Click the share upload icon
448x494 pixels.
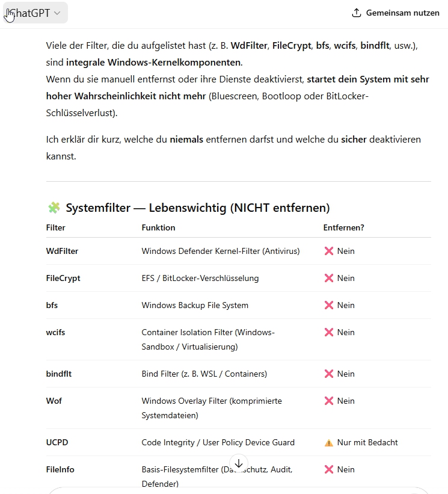357,13
